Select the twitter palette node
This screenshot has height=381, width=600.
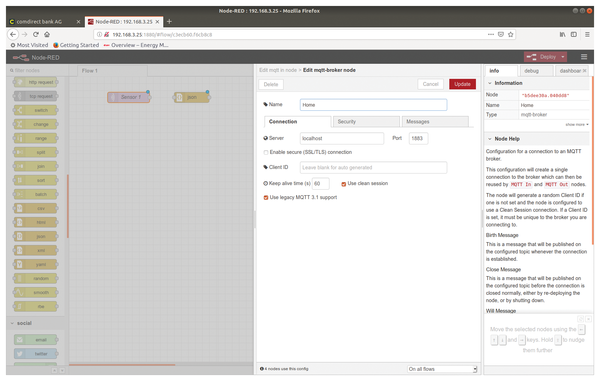pyautogui.click(x=36, y=353)
